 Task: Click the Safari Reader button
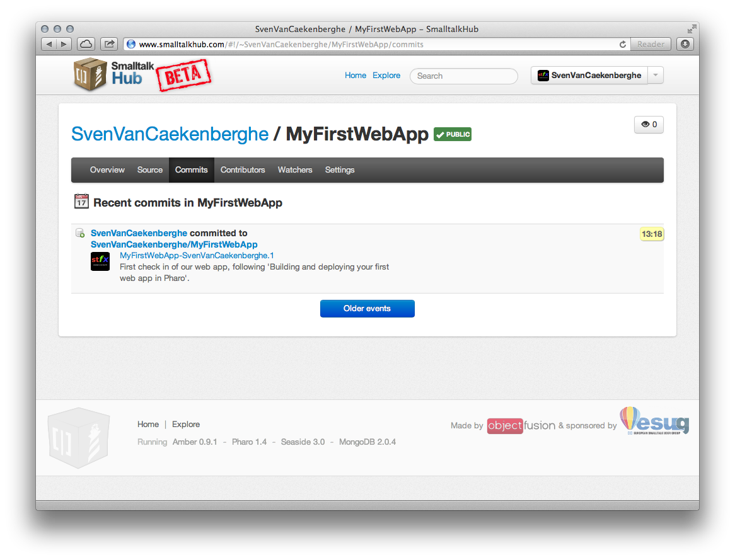[651, 44]
